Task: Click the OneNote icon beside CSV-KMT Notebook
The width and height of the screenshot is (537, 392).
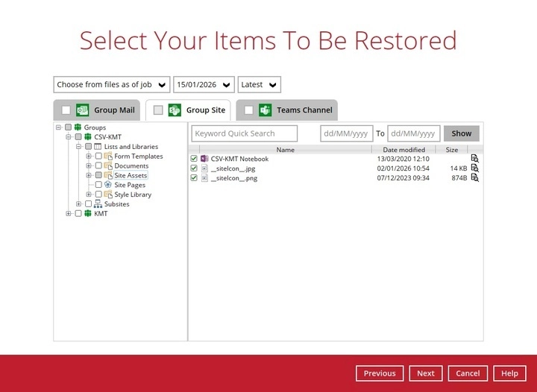Action: tap(204, 159)
